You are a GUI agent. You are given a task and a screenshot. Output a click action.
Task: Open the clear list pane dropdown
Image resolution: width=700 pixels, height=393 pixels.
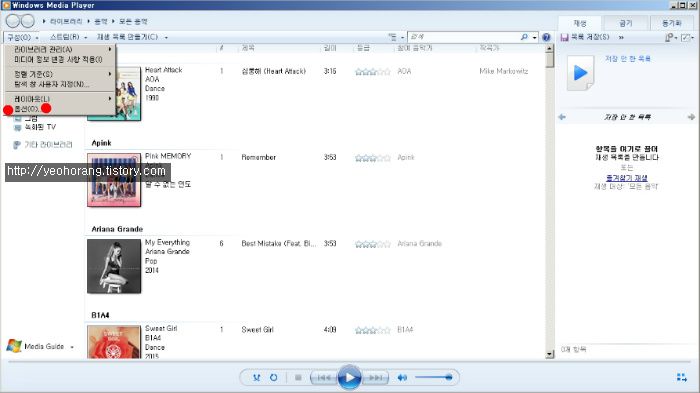[x=671, y=38]
